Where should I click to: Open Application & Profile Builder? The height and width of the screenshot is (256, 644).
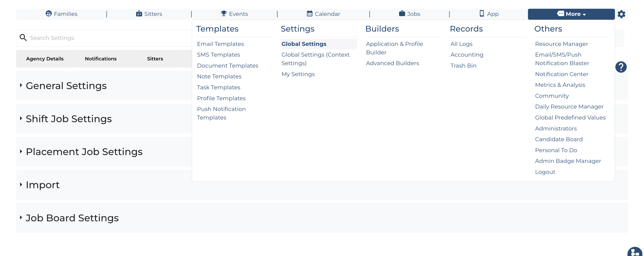tap(394, 48)
